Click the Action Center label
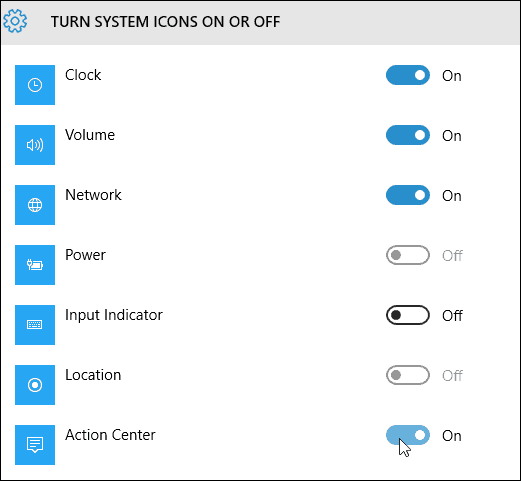Image resolution: width=521 pixels, height=481 pixels. click(x=110, y=435)
